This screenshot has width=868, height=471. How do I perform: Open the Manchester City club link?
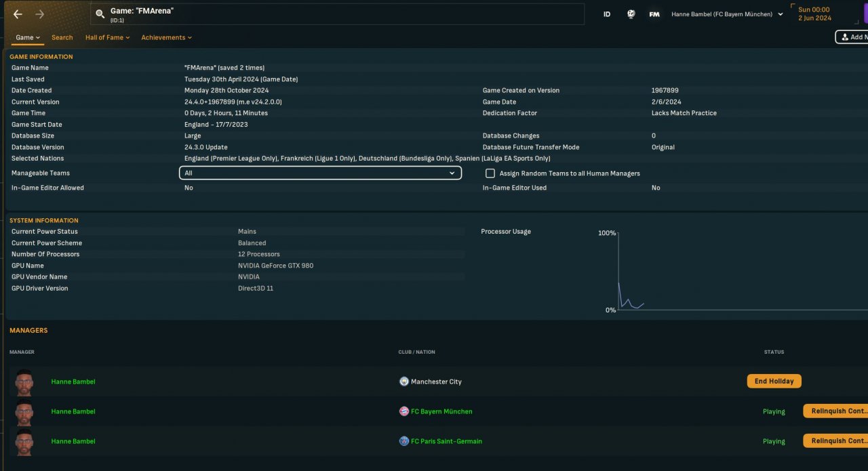tap(436, 382)
